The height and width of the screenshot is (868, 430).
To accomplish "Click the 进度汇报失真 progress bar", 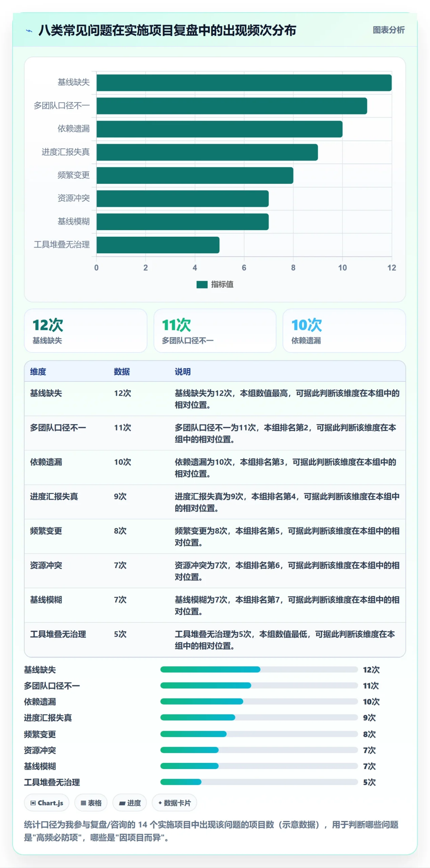I will tap(259, 717).
